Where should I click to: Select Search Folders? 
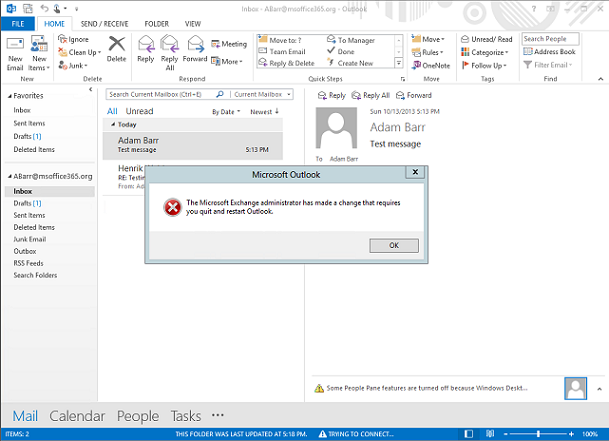click(35, 275)
